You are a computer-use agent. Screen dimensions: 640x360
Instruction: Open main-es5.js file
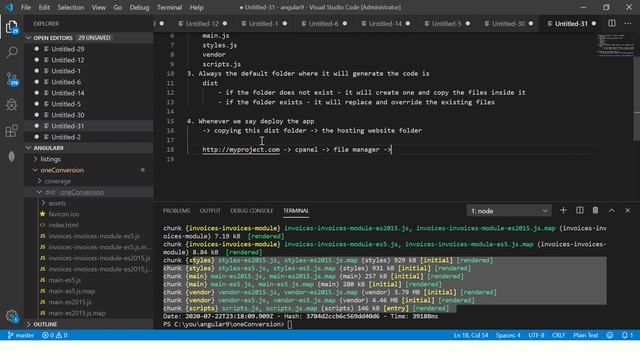pos(64,280)
